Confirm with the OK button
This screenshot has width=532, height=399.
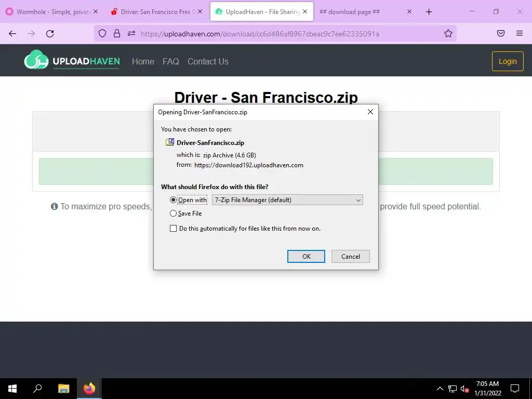point(306,257)
